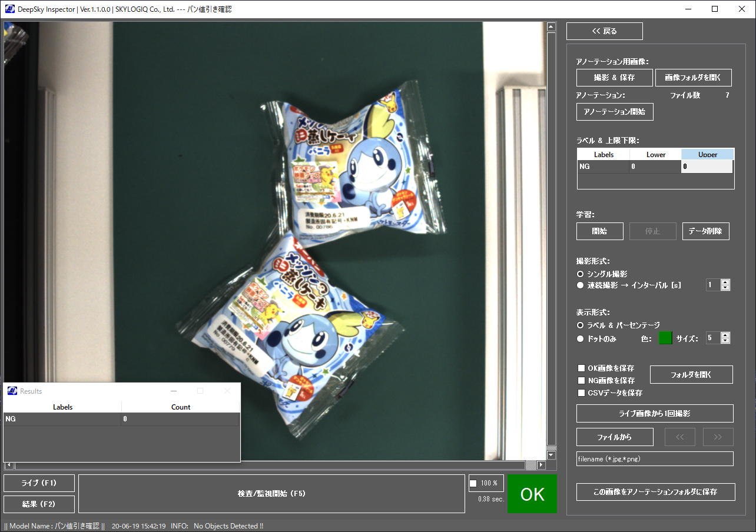Save image via この画像をアノテーションフォルダに保存
This screenshot has width=756, height=532.
[x=656, y=492]
